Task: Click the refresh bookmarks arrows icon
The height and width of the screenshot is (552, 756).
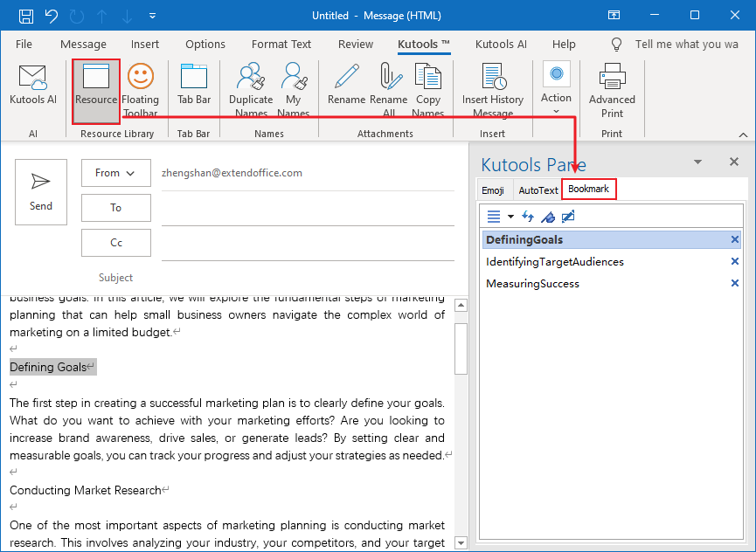Action: coord(528,217)
